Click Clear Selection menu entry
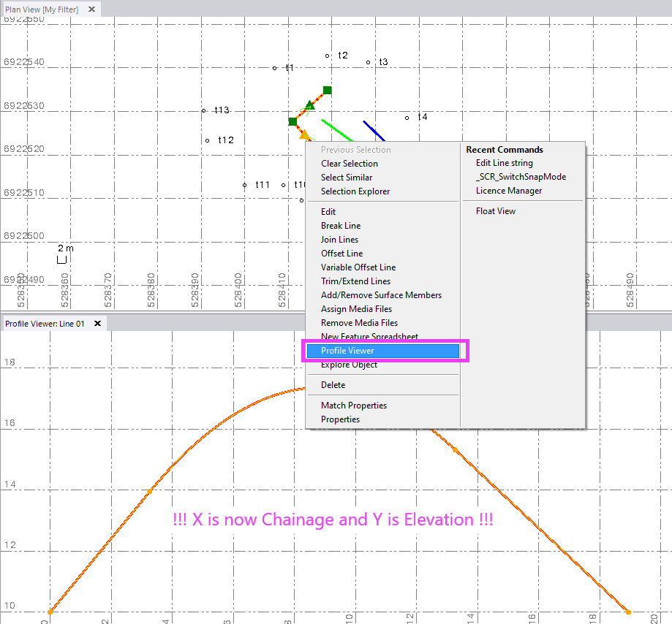 click(349, 164)
